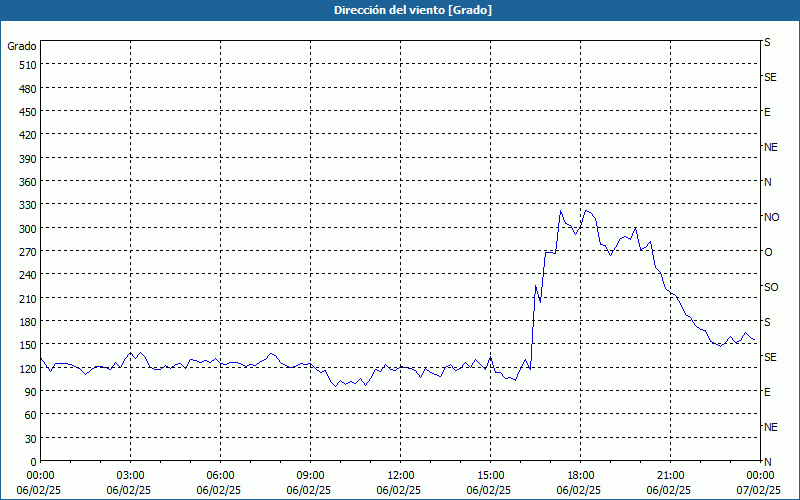Click the 'NE' compass label near 30 level
800x500 pixels.
click(x=770, y=427)
